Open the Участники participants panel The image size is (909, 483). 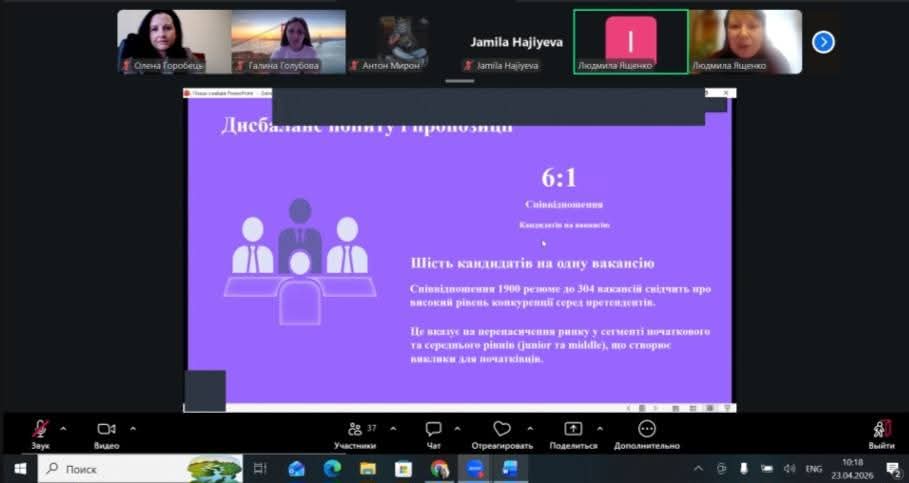click(x=355, y=429)
